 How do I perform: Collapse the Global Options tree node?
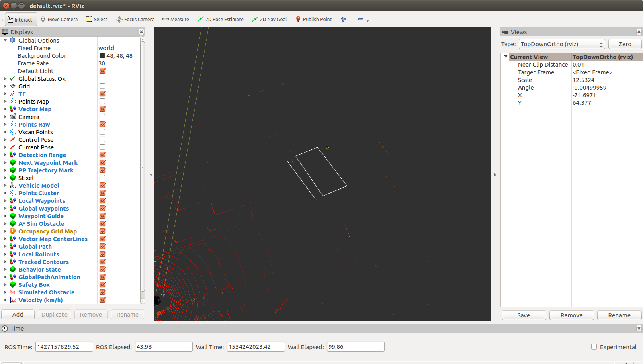coord(5,40)
